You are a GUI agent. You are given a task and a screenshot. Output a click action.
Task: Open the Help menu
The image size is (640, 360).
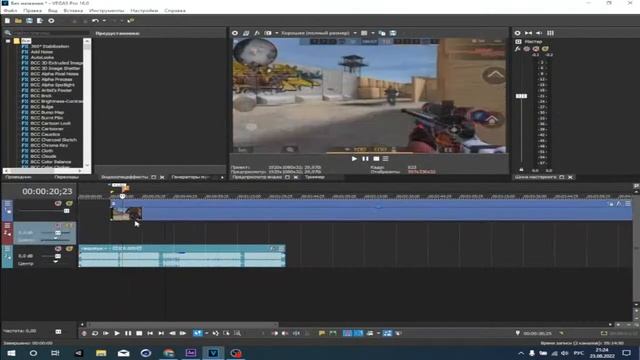point(175,11)
